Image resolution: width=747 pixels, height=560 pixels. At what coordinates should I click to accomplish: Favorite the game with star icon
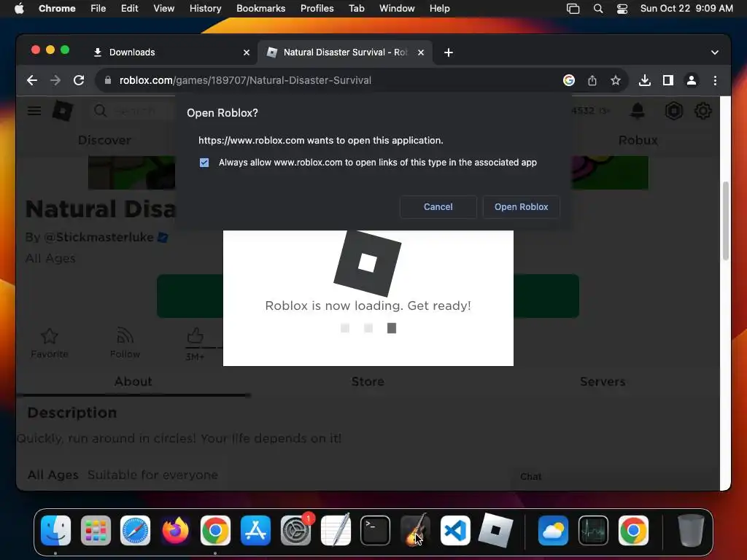pos(50,343)
